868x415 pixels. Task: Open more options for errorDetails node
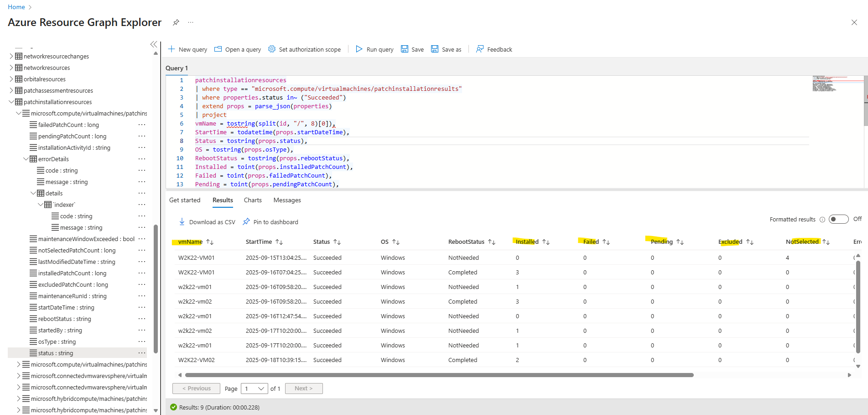pyautogui.click(x=142, y=159)
